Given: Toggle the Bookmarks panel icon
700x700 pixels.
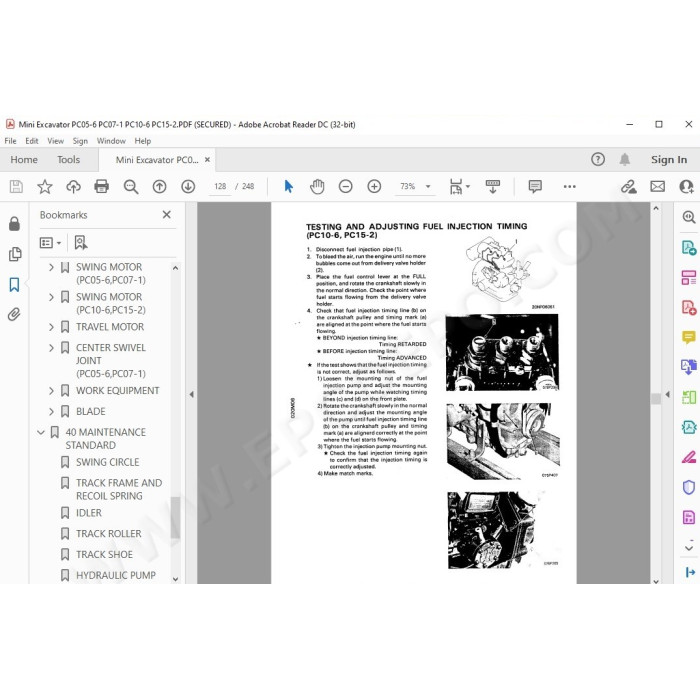Looking at the screenshot, I should click(x=14, y=284).
